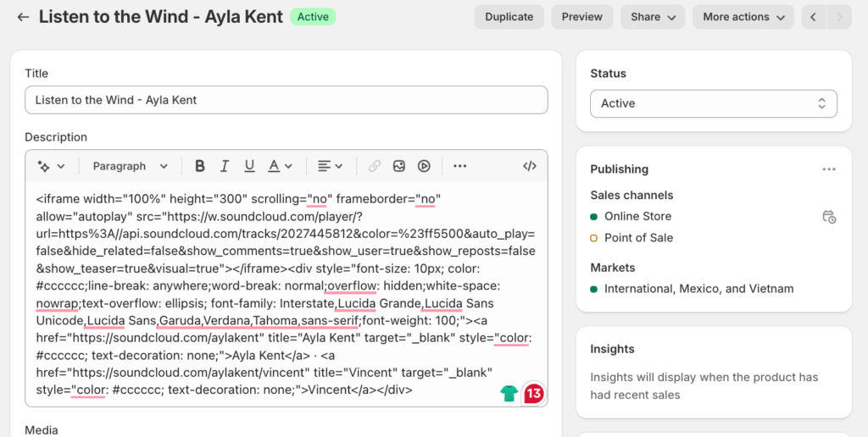Open the Paragraph style dropdown
Image resolution: width=868 pixels, height=437 pixels.
click(x=130, y=166)
